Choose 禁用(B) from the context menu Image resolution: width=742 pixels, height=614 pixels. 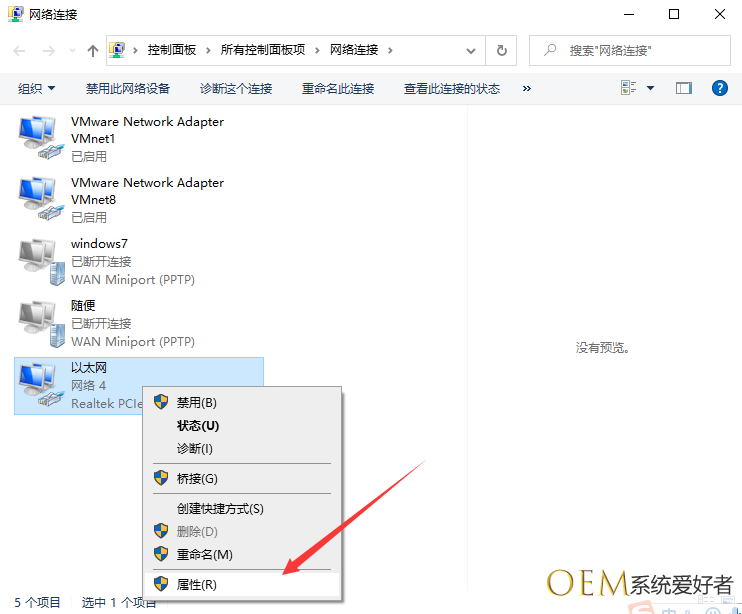(196, 402)
